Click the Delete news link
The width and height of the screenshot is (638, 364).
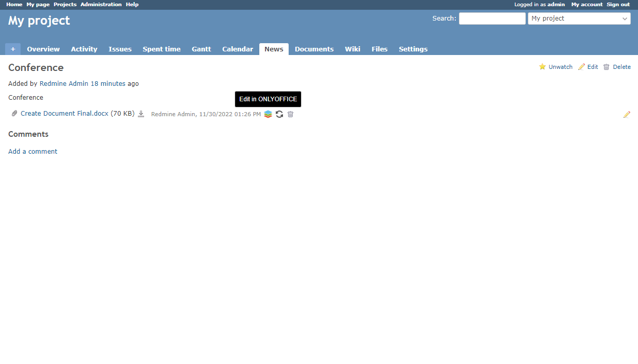click(x=617, y=67)
